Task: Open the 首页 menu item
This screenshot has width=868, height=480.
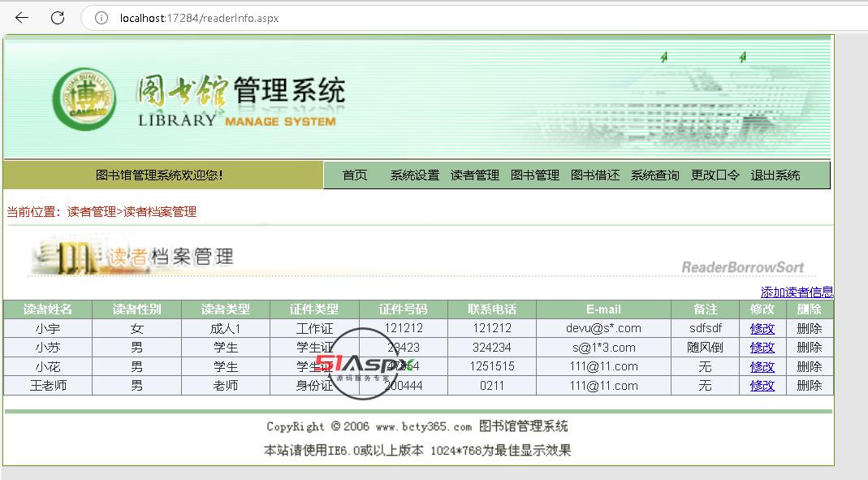Action: (x=355, y=175)
